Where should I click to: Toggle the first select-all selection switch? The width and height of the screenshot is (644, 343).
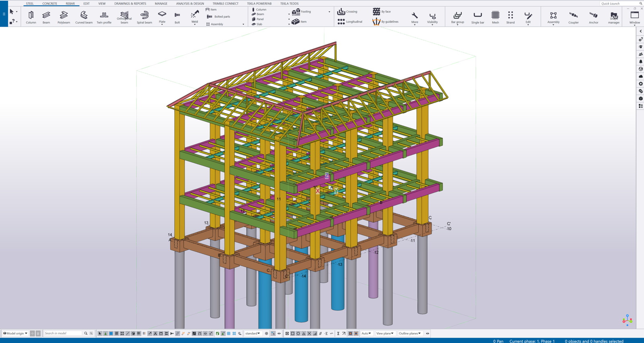click(100, 333)
